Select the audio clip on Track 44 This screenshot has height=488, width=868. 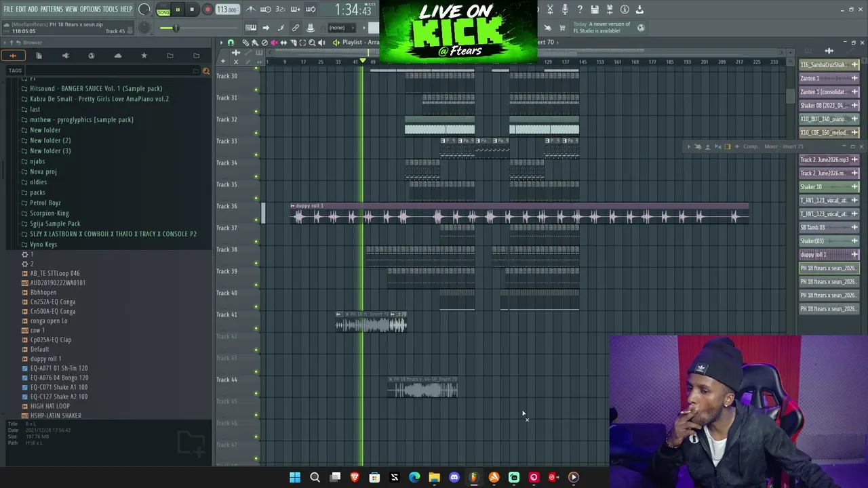pyautogui.click(x=423, y=387)
